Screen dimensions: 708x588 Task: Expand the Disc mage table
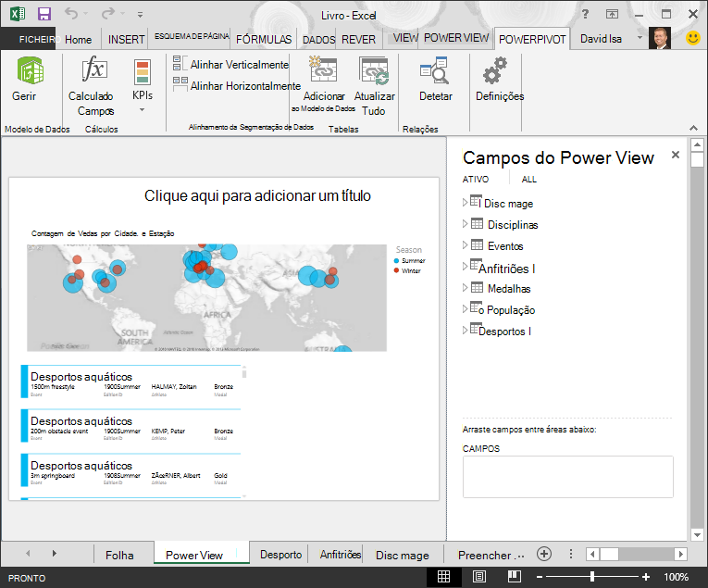[466, 202]
